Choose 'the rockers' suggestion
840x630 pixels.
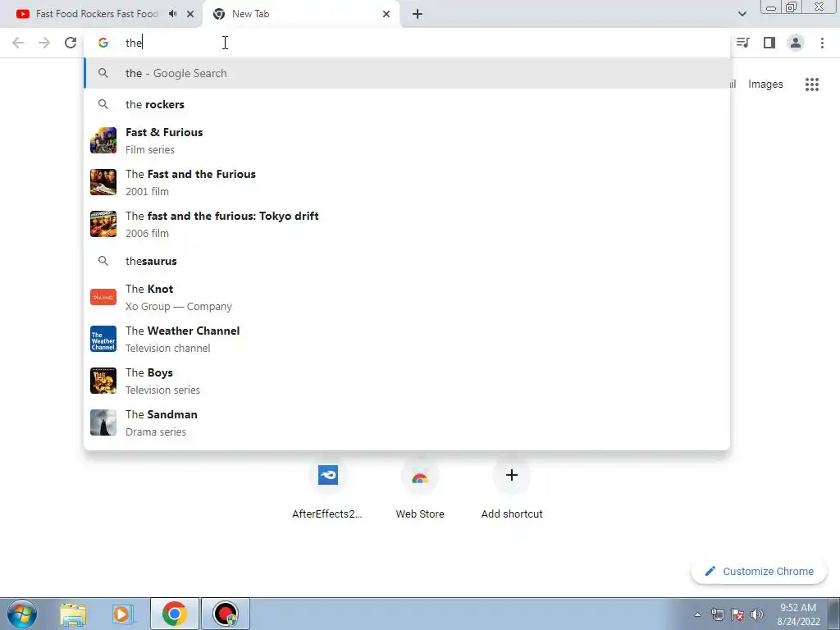[407, 104]
